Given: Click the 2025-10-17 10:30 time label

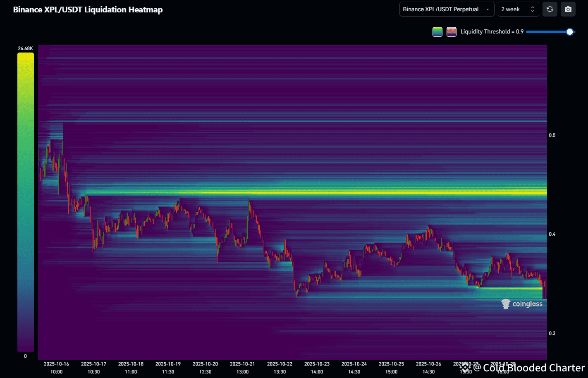Looking at the screenshot, I should coord(94,368).
